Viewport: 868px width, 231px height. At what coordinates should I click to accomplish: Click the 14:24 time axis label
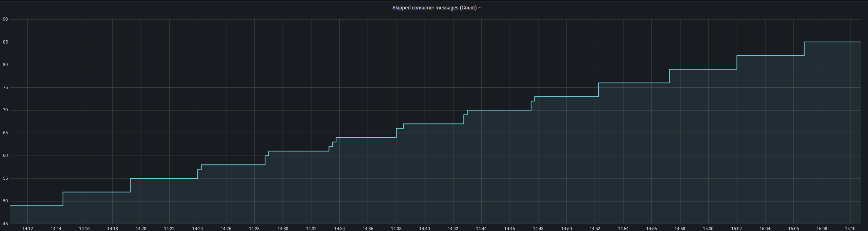pyautogui.click(x=198, y=229)
